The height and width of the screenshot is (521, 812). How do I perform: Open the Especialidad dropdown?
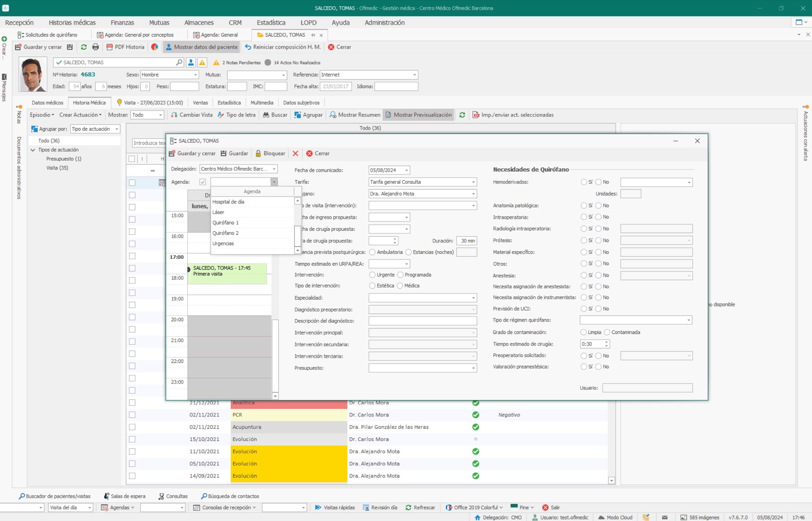pyautogui.click(x=473, y=298)
